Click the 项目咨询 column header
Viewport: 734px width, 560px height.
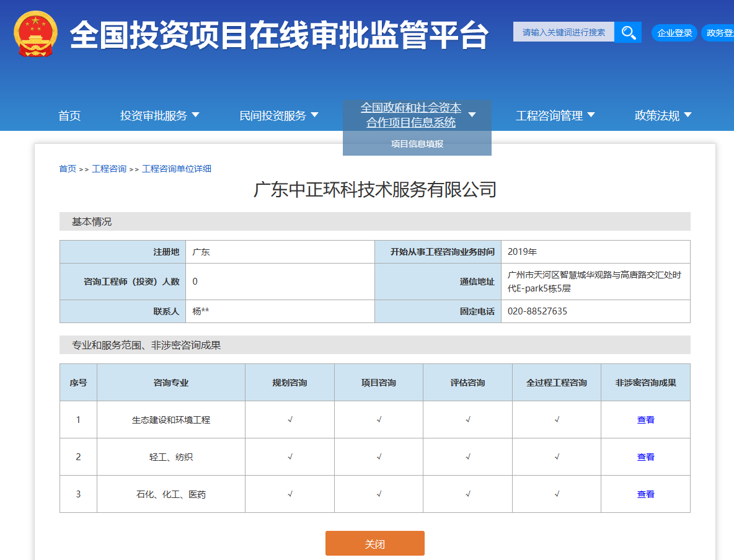[x=379, y=383]
